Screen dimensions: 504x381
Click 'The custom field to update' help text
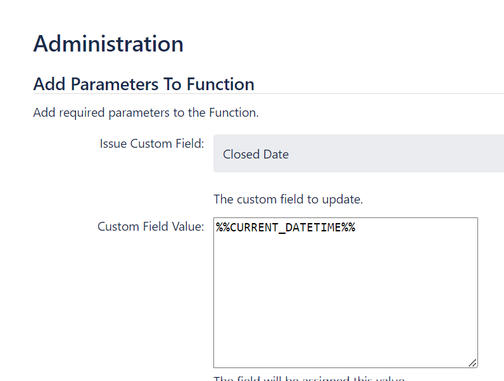[288, 199]
